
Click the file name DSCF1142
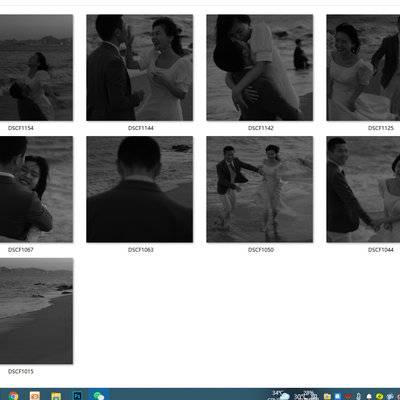point(261,128)
